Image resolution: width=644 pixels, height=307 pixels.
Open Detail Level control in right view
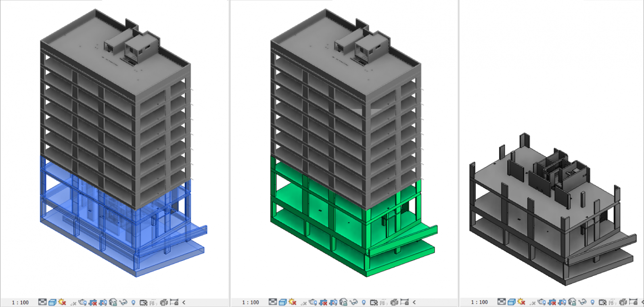pyautogui.click(x=502, y=302)
